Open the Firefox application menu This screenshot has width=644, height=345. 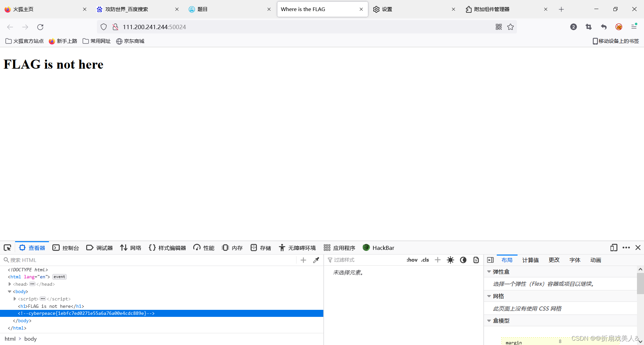tap(634, 27)
